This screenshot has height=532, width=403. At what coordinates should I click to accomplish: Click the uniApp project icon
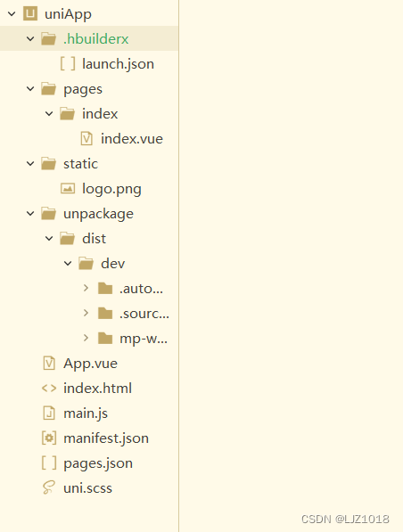pyautogui.click(x=30, y=13)
